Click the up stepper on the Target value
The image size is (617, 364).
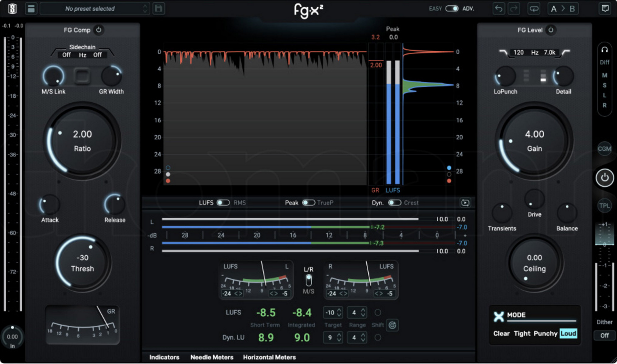339,310
